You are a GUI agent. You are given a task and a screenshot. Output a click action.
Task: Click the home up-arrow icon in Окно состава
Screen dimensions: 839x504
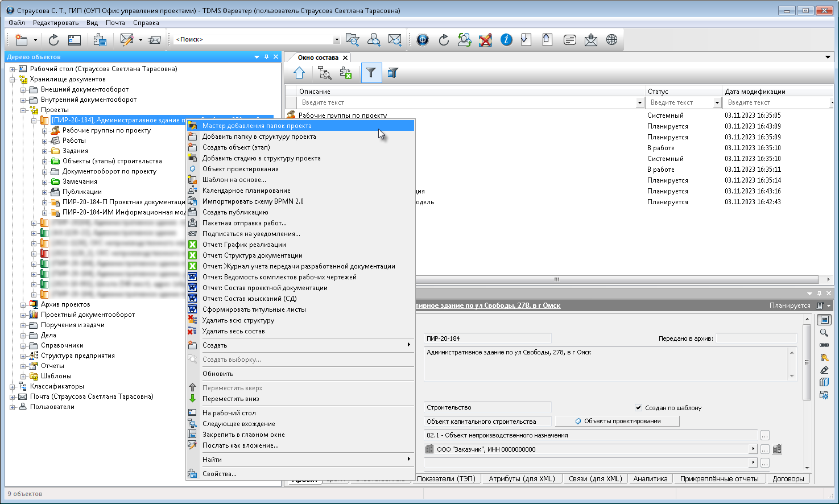(299, 73)
